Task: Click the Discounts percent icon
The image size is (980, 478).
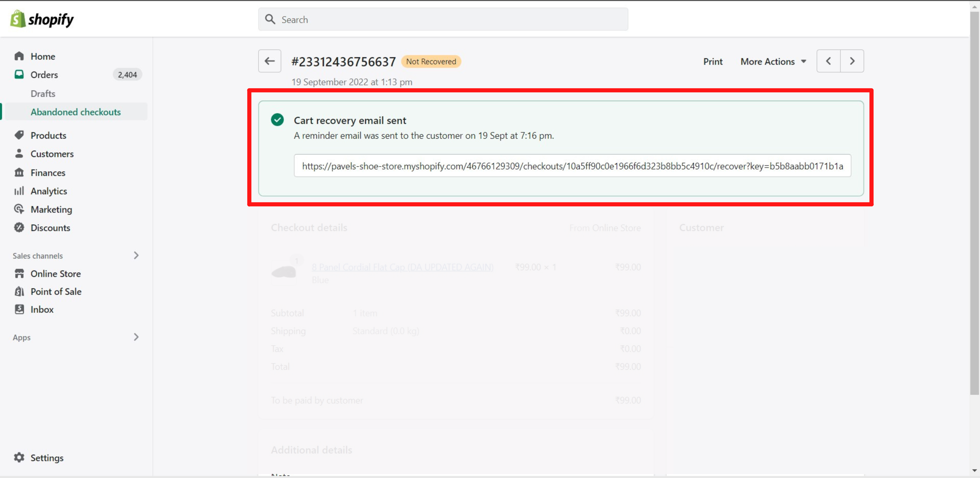Action: tap(19, 228)
